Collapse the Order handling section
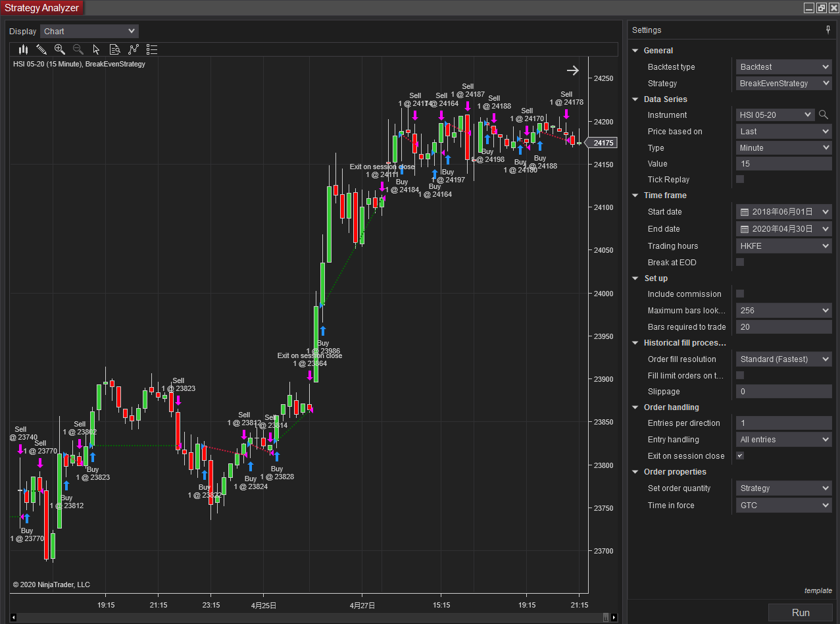The width and height of the screenshot is (840, 624). point(635,407)
